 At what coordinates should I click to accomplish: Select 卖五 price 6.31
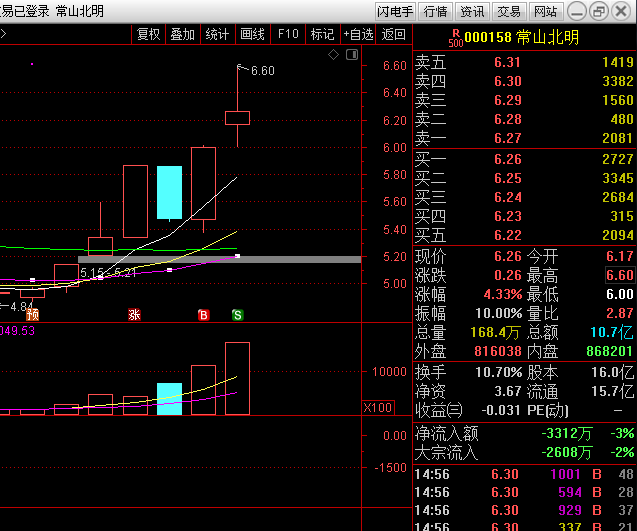point(507,62)
